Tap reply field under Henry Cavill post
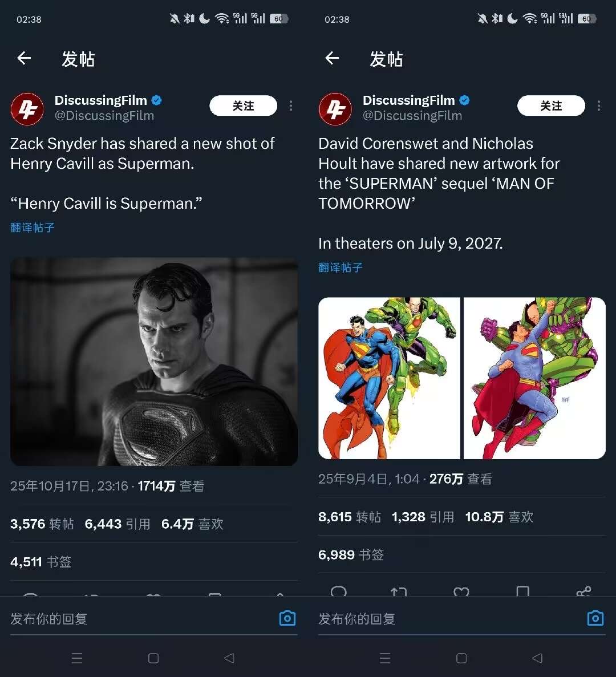 pos(137,619)
